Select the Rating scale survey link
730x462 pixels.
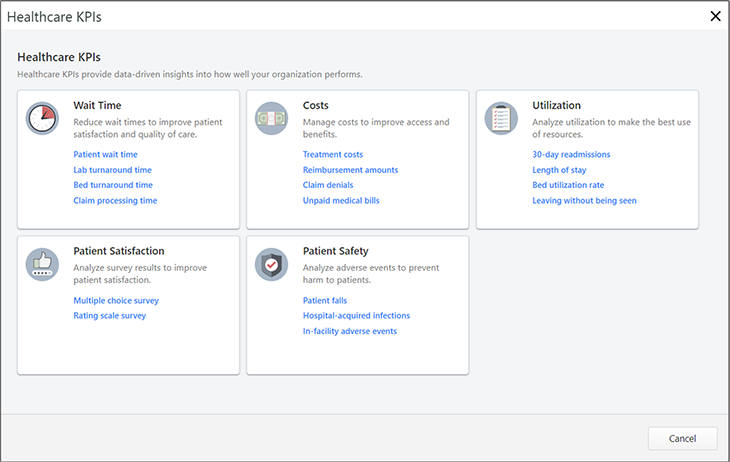click(x=110, y=315)
